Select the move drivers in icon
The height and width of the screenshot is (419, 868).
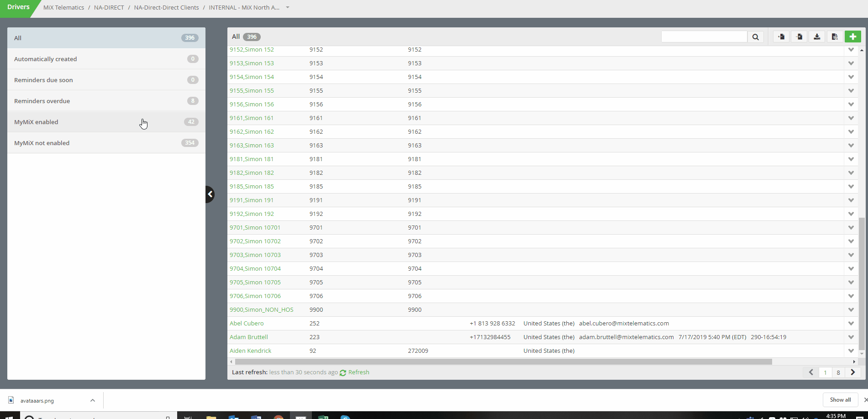point(799,37)
